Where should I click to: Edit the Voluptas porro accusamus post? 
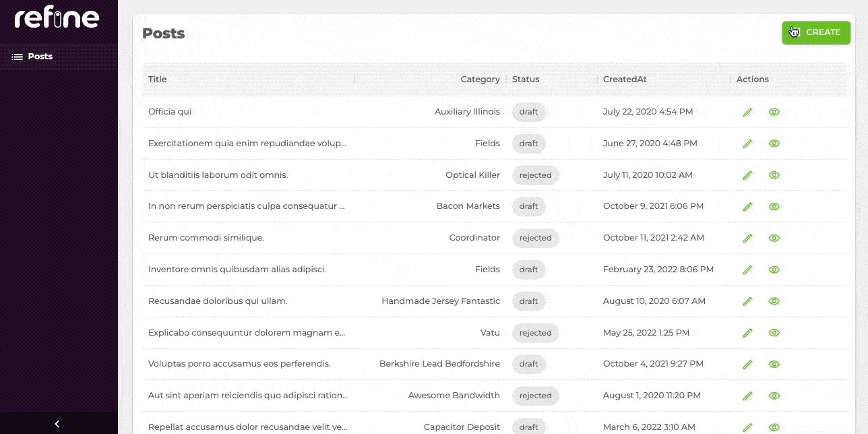(747, 364)
